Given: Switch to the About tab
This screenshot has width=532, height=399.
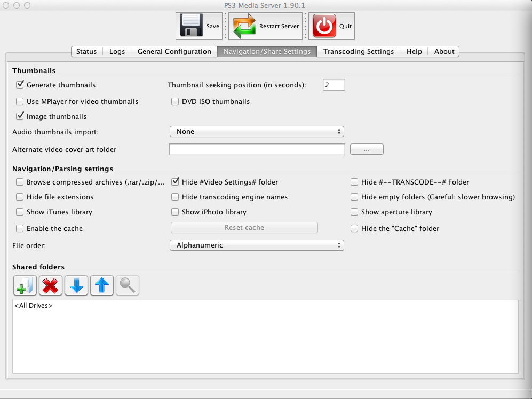Looking at the screenshot, I should [x=444, y=52].
